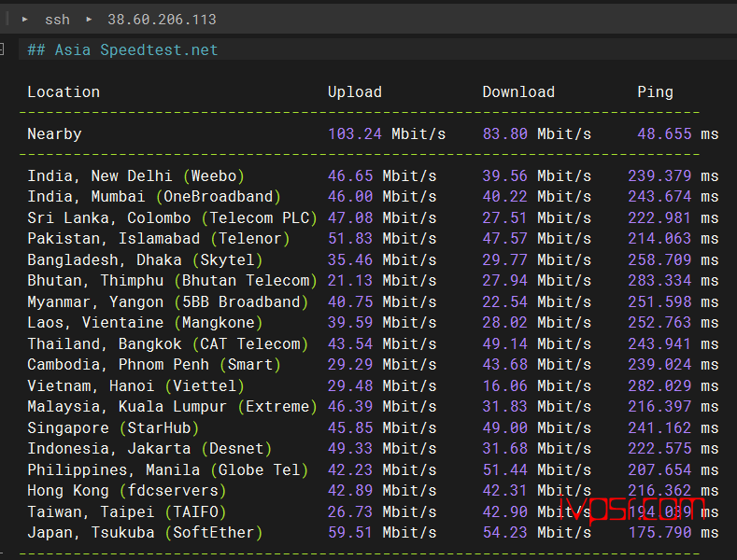
Task: Select 'Pakistan, Islamabad (Telenor)' row
Action: coord(373,238)
